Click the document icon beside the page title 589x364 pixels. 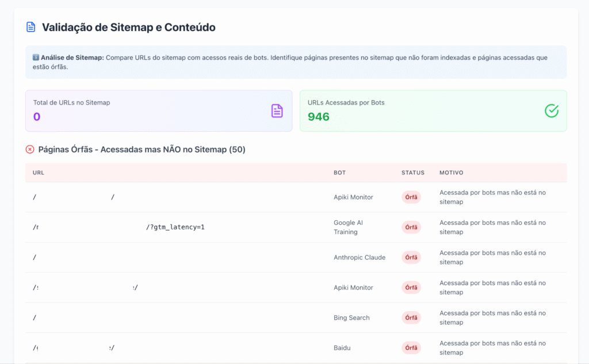(31, 27)
